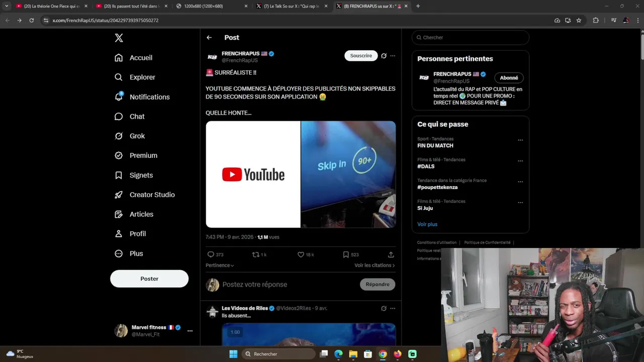Click the back arrow beside Post
644x362 pixels.
[x=209, y=38]
